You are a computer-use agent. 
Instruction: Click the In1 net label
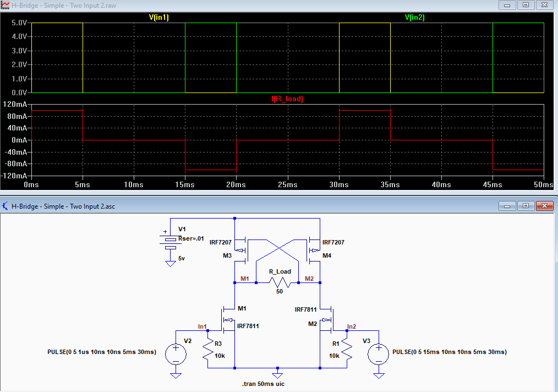[202, 326]
